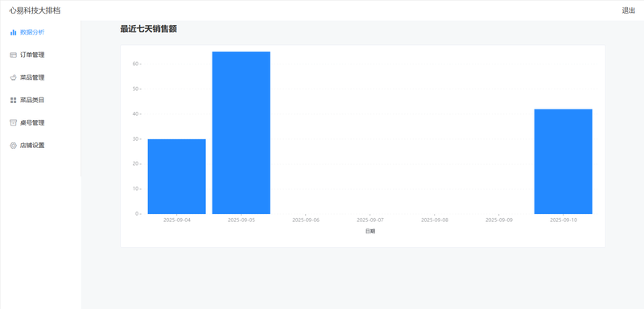This screenshot has height=309, width=644.
Task: Click the 心易科技大排档 title
Action: [35, 10]
